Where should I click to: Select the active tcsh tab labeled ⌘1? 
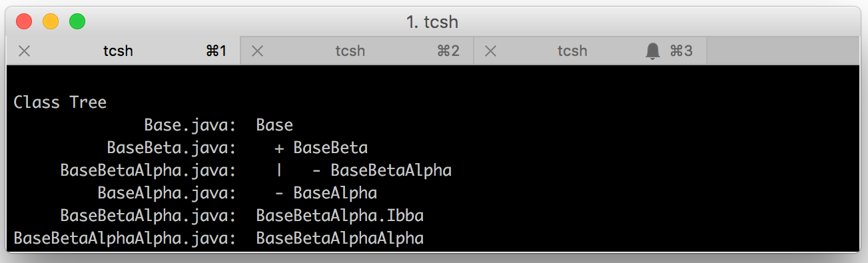tap(123, 51)
